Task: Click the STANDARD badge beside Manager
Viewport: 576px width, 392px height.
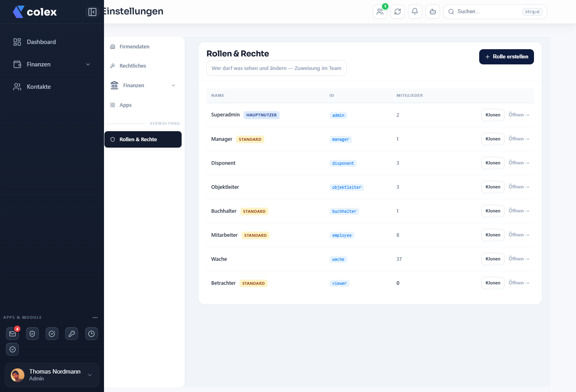Action: (x=250, y=140)
